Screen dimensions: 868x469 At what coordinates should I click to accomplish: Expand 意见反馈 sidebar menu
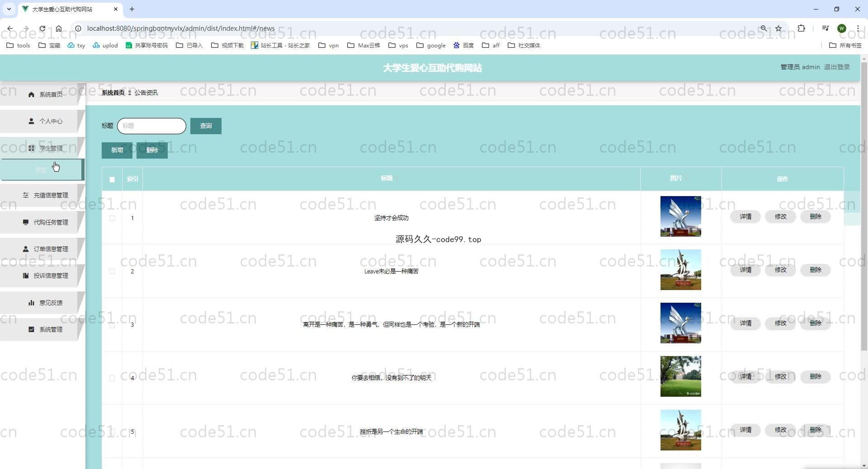pos(42,303)
